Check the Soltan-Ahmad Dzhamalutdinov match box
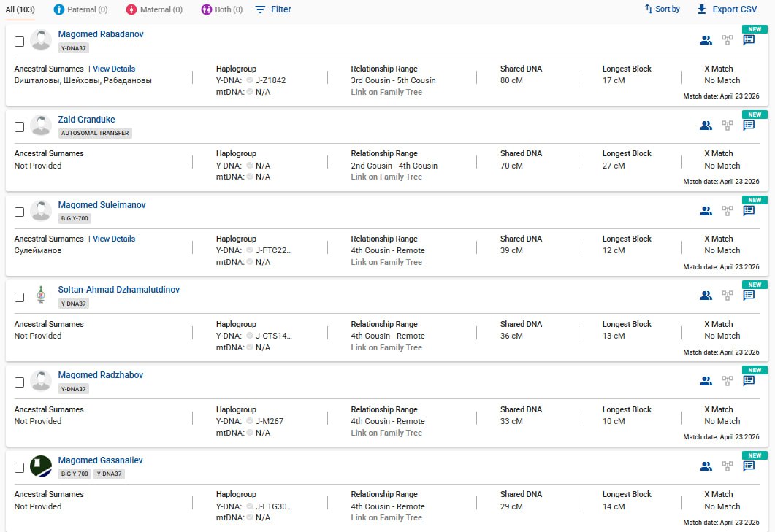 point(19,297)
